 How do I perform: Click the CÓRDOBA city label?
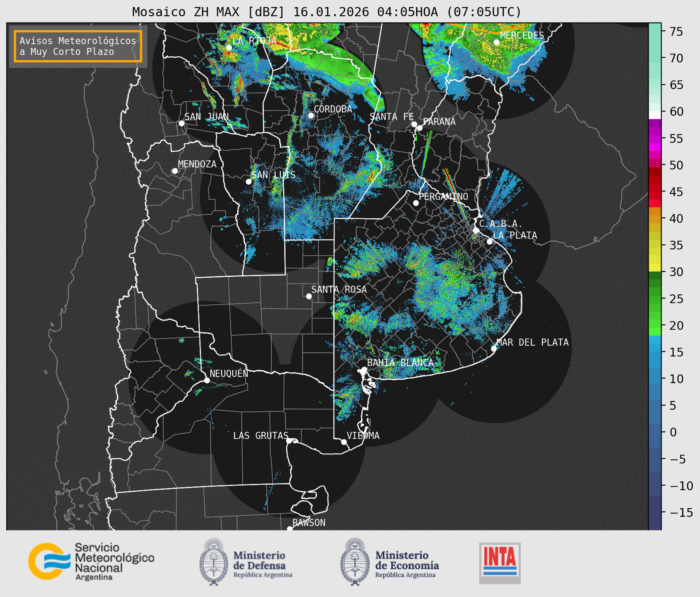click(333, 109)
